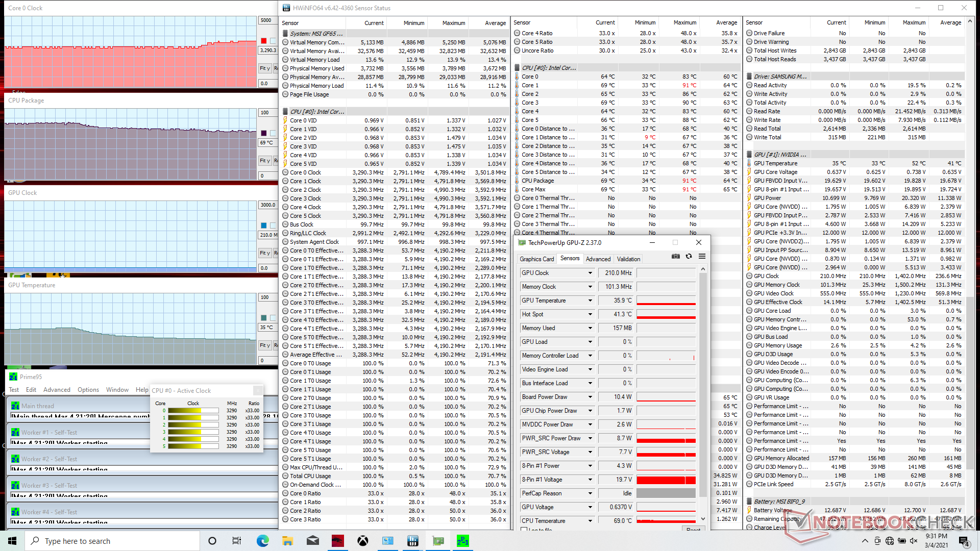The height and width of the screenshot is (551, 980).
Task: Click the Mail app taskbar icon
Action: (313, 541)
